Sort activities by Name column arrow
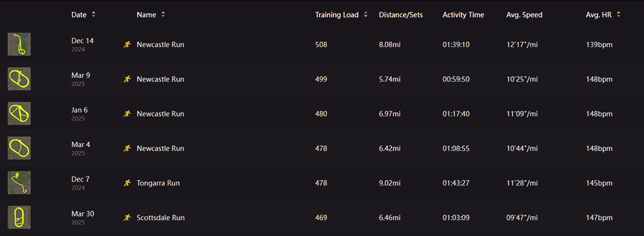Image resolution: width=644 pixels, height=236 pixels. pos(163,15)
